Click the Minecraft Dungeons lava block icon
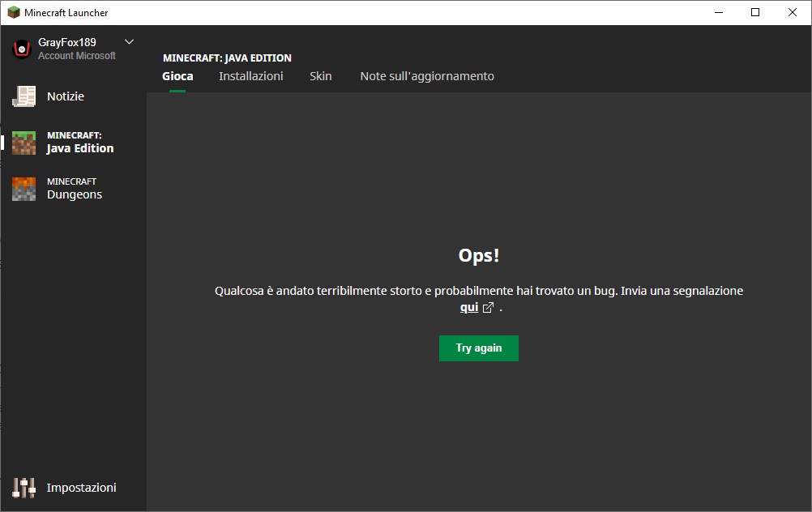 24,189
